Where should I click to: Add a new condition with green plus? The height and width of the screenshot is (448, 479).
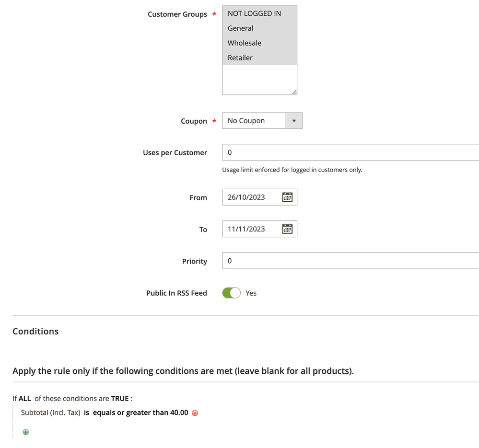26,432
